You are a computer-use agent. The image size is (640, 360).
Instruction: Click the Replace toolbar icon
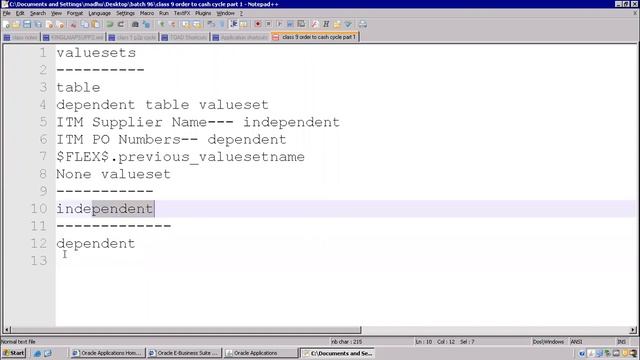(x=146, y=24)
